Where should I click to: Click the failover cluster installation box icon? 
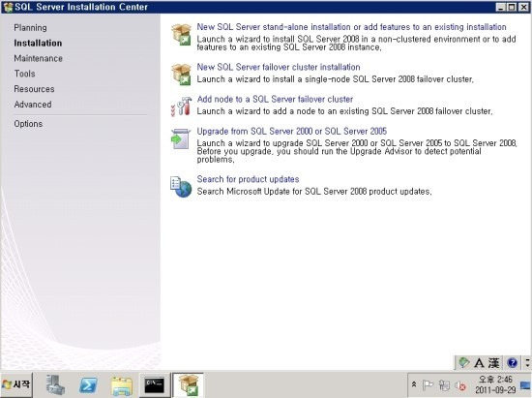[181, 75]
